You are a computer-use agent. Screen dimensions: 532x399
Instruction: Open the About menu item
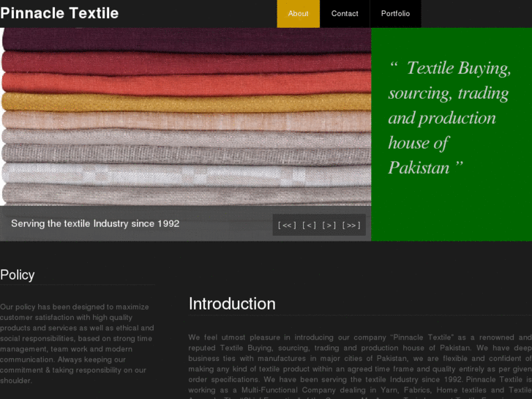pos(299,14)
